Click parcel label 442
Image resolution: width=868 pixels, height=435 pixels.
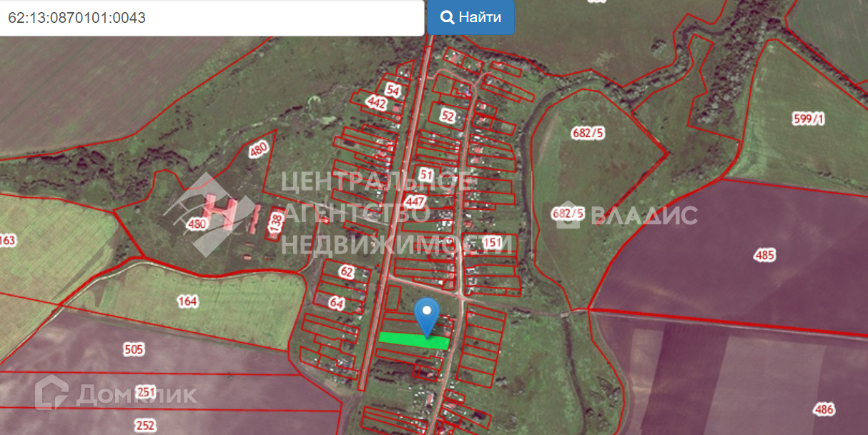coord(376,104)
